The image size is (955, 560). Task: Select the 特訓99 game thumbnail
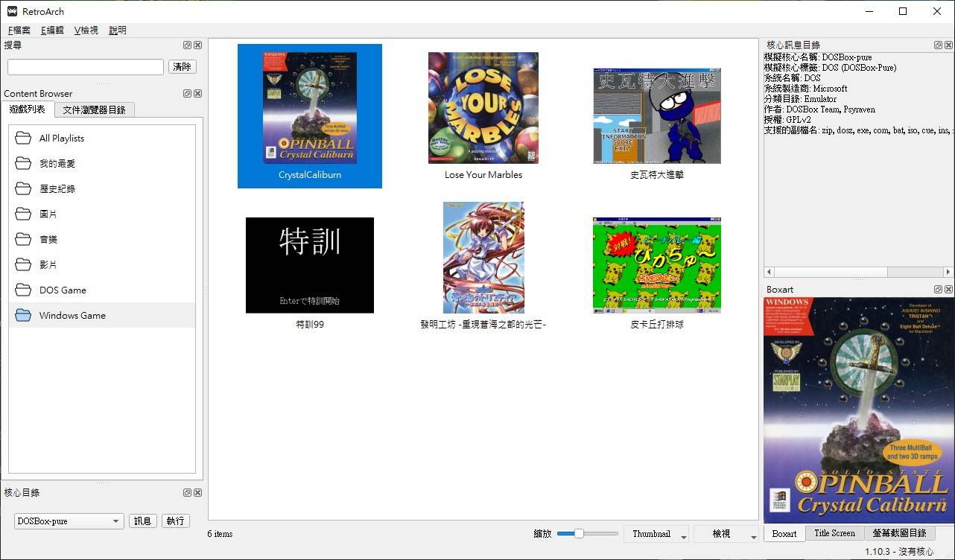tap(310, 265)
